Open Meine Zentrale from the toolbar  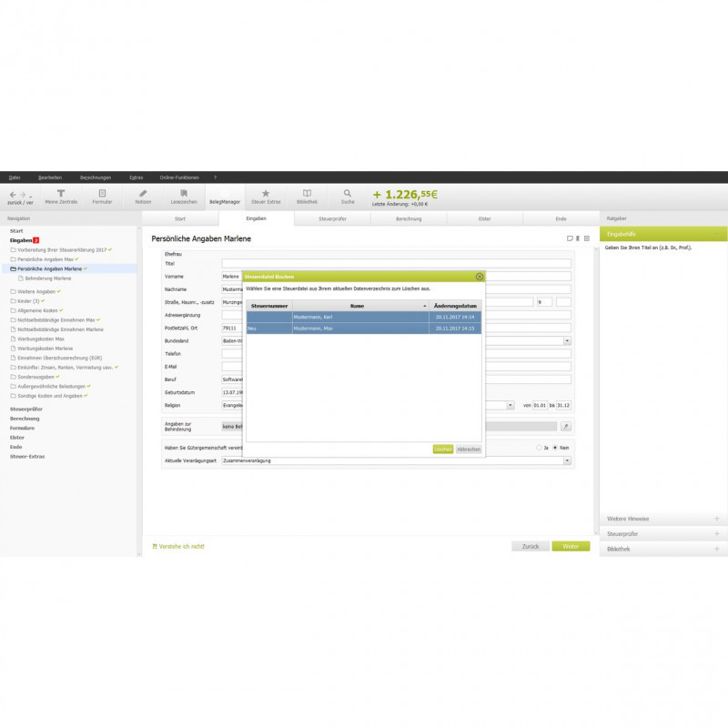pyautogui.click(x=61, y=197)
